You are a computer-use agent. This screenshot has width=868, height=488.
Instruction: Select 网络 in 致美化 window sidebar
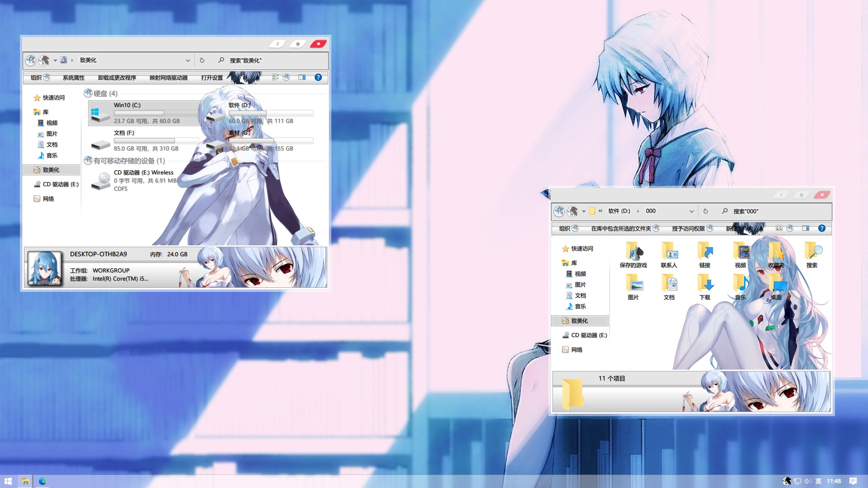[x=44, y=199]
